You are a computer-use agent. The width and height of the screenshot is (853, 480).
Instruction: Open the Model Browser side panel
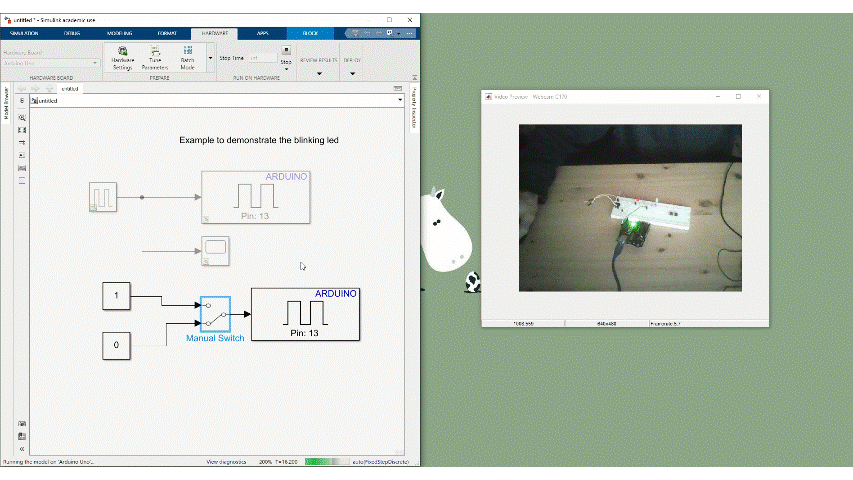tap(6, 103)
